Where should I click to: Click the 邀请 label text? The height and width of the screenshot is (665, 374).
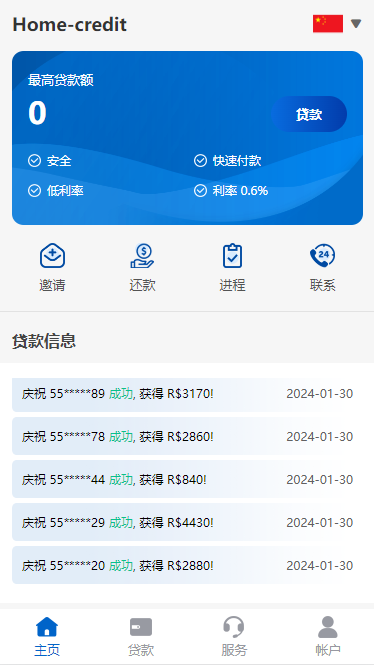[x=53, y=285]
